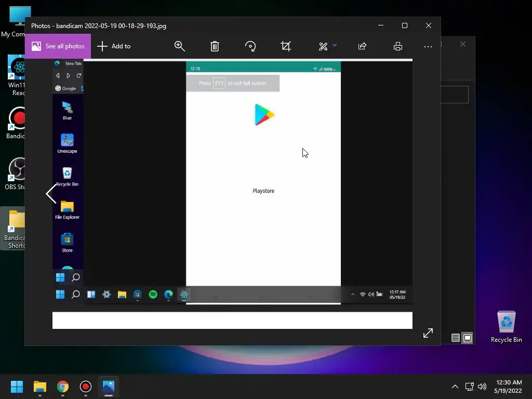The height and width of the screenshot is (399, 532).
Task: Open File Explorer from taskbar
Action: tap(39, 387)
